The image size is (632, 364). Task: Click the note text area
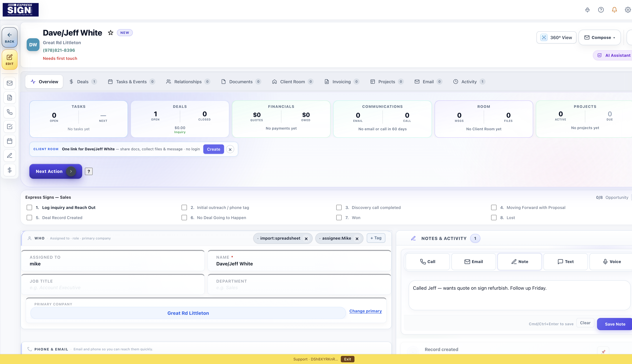coord(519,295)
